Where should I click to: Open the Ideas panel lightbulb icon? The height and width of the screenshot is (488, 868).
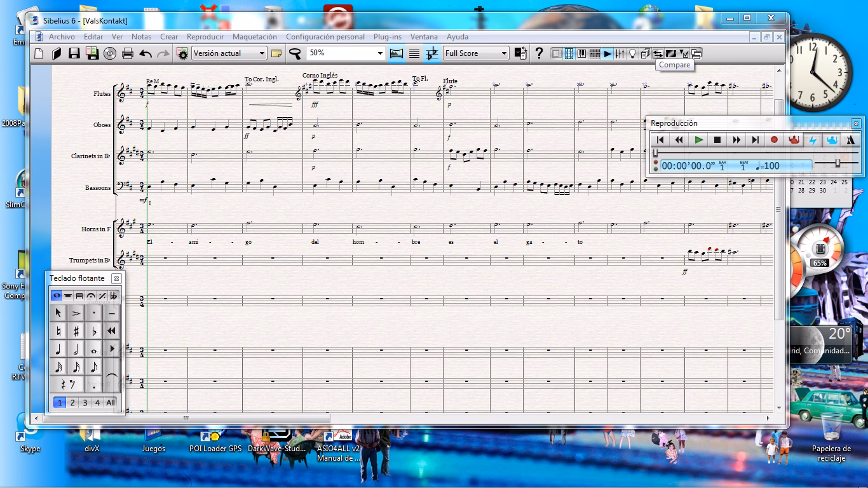(632, 53)
